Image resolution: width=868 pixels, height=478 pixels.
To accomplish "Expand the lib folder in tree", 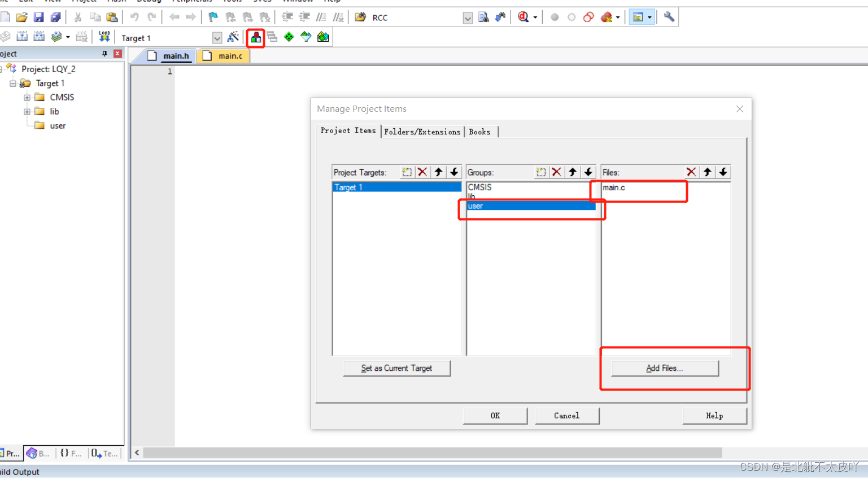I will pos(27,112).
